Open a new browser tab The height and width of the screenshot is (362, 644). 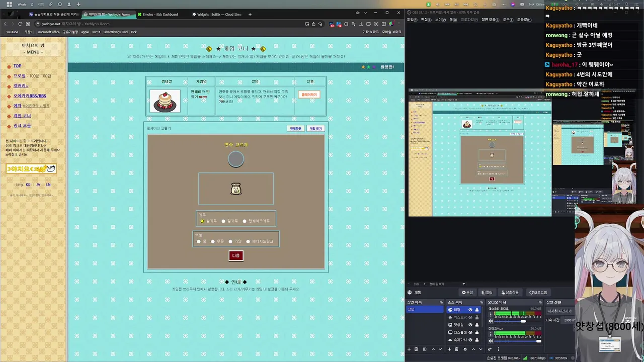click(250, 15)
